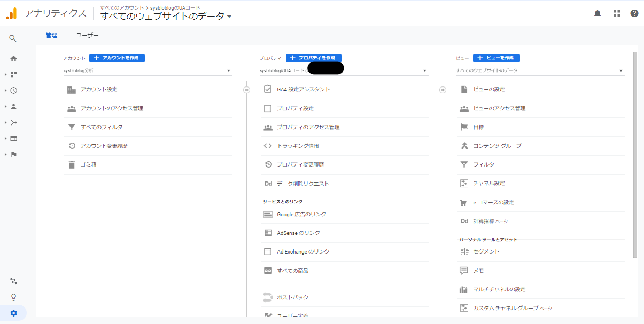This screenshot has height=324, width=644.
Task: Switch to the ユーザー tab
Action: [87, 35]
